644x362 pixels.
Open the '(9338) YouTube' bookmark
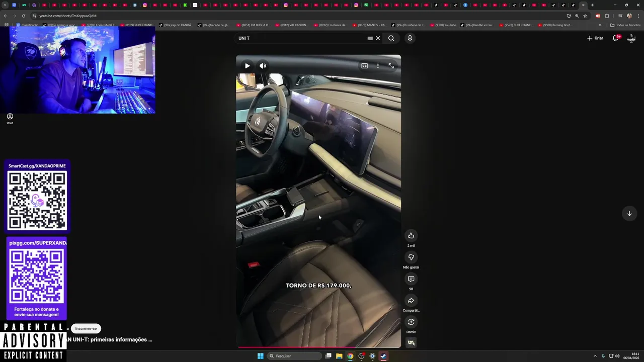(443, 25)
